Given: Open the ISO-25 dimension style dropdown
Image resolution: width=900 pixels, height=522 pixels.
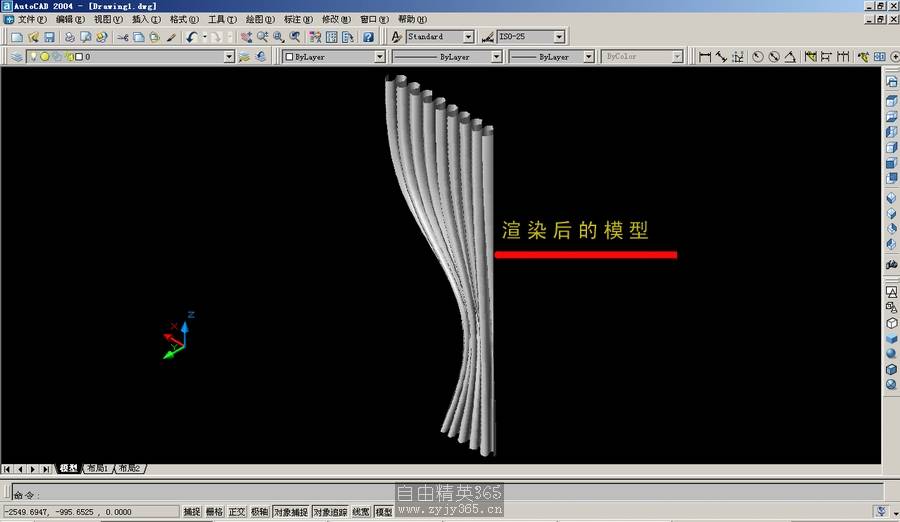Looking at the screenshot, I should pyautogui.click(x=558, y=37).
